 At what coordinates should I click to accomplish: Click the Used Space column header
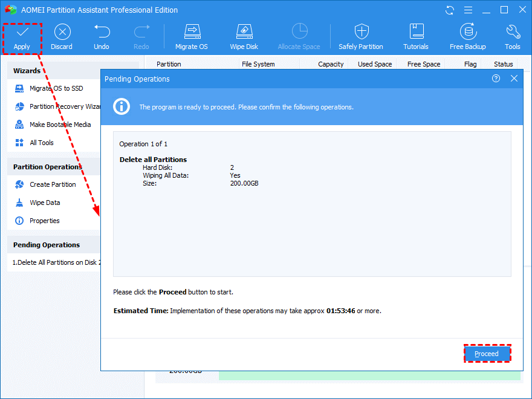[x=375, y=64]
